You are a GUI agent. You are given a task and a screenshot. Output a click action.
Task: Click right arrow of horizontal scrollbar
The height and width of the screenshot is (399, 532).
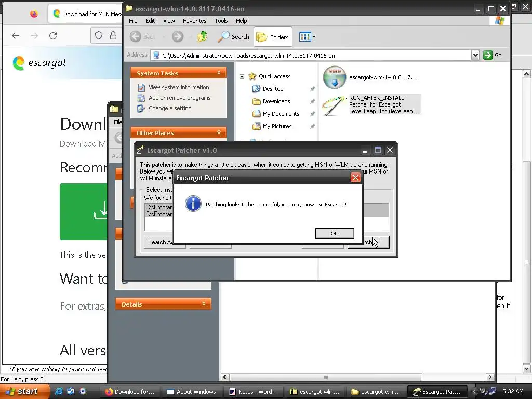tap(489, 377)
